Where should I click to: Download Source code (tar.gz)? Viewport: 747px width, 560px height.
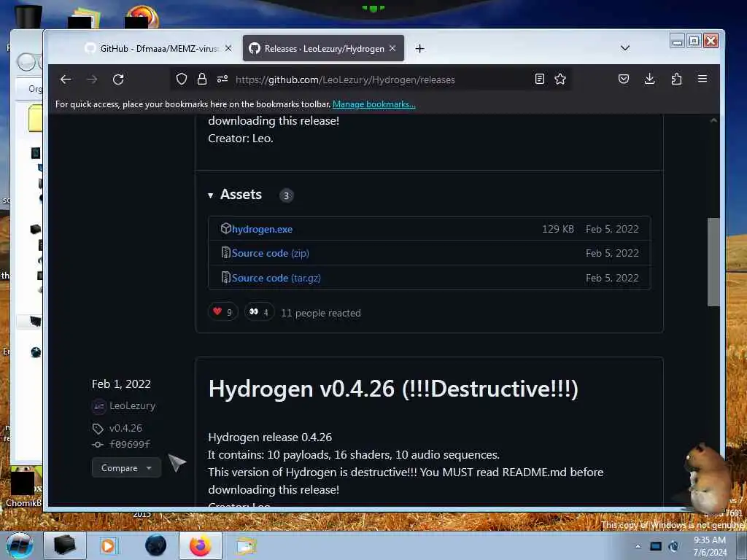[x=276, y=278]
